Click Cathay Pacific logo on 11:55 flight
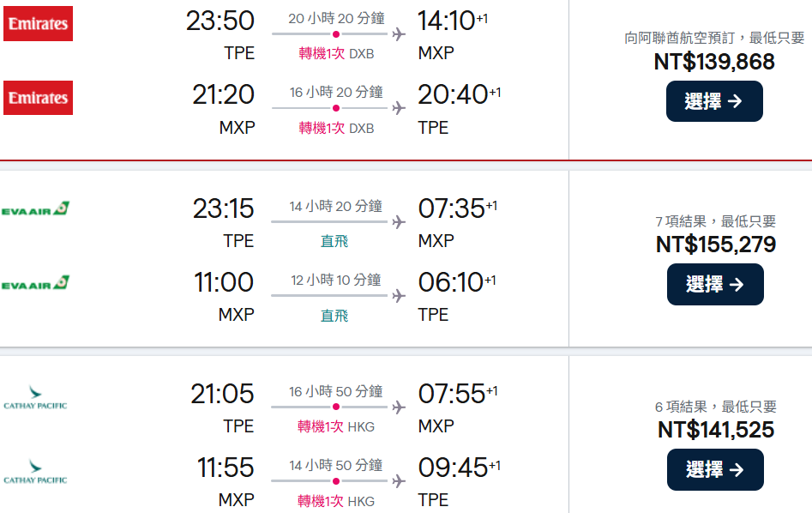This screenshot has height=513, width=812. coord(35,472)
